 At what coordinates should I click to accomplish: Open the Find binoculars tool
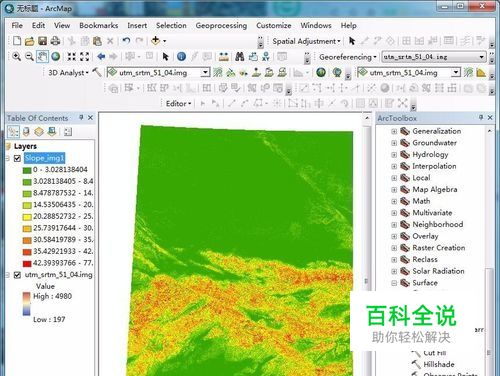click(x=239, y=56)
